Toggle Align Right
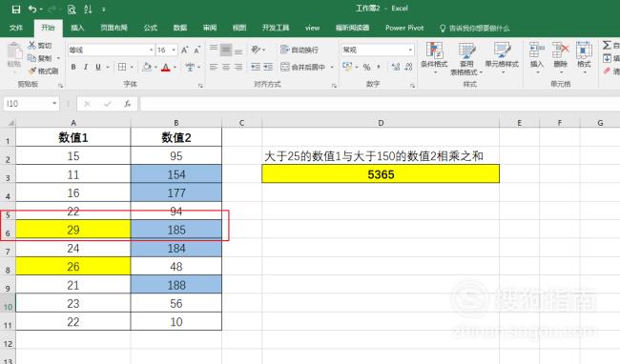The height and width of the screenshot is (364, 620). click(x=238, y=67)
